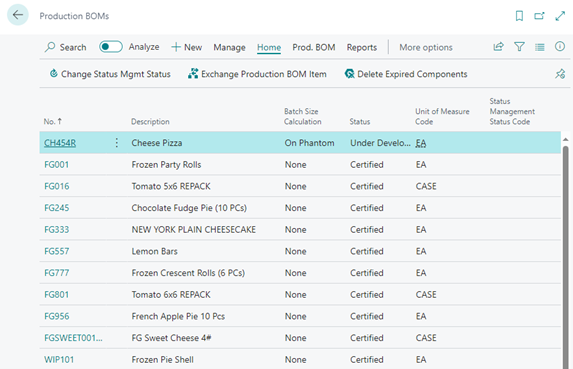Sort by the No. column header
Screen dimensions: 573x369
(53, 121)
